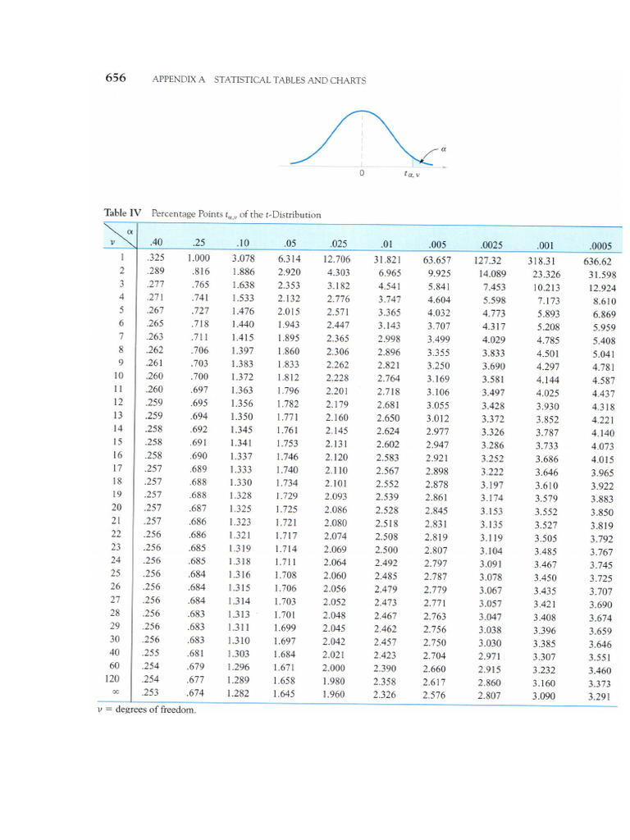Click the value 12.706 in row 1
The width and height of the screenshot is (630, 840).
(x=336, y=259)
